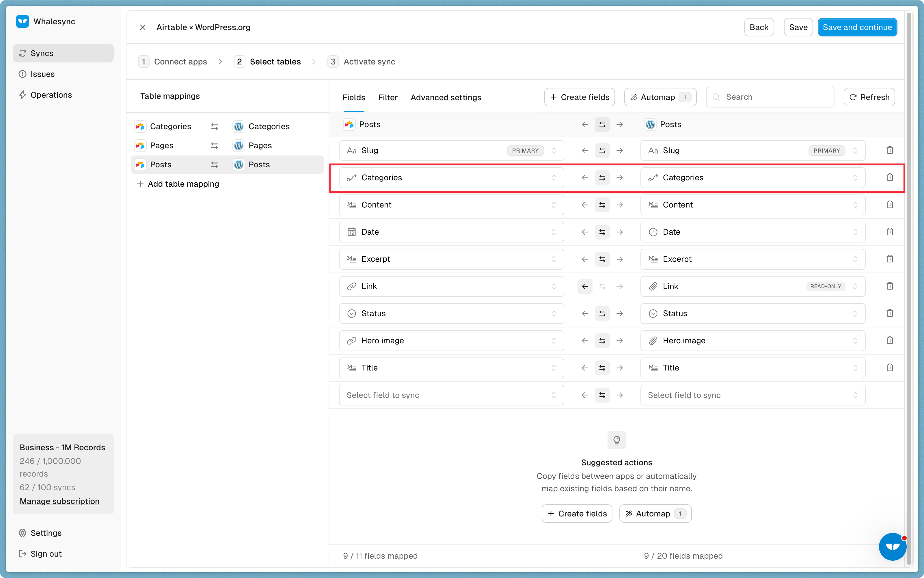Select the Fields tab

point(353,97)
